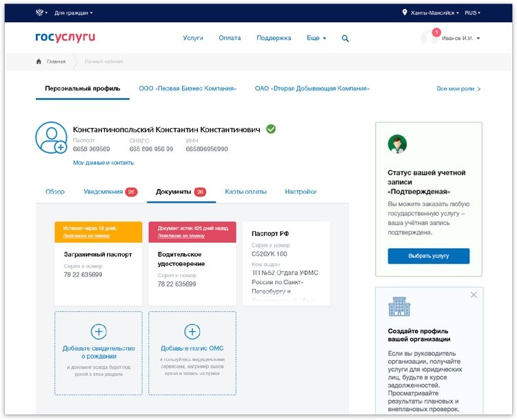Viewport: 517px width, 420px height.
Task: Open the Иванов И.И. user menu
Action: 460,38
